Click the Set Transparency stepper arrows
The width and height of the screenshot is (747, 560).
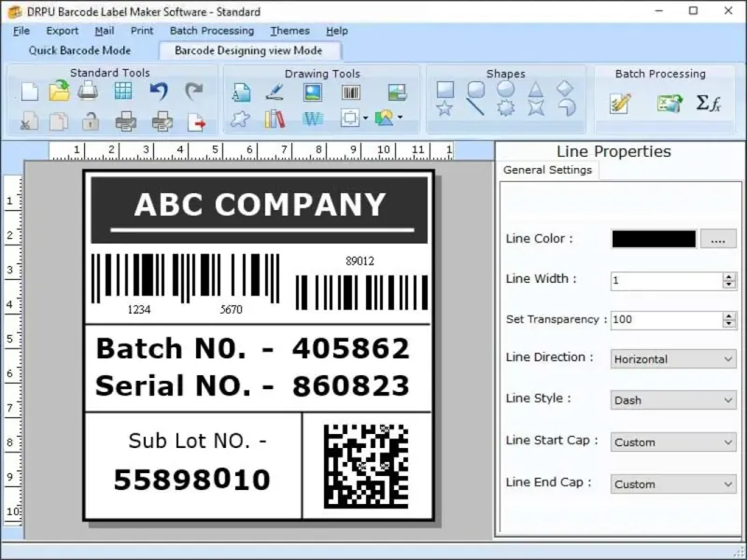tap(729, 320)
